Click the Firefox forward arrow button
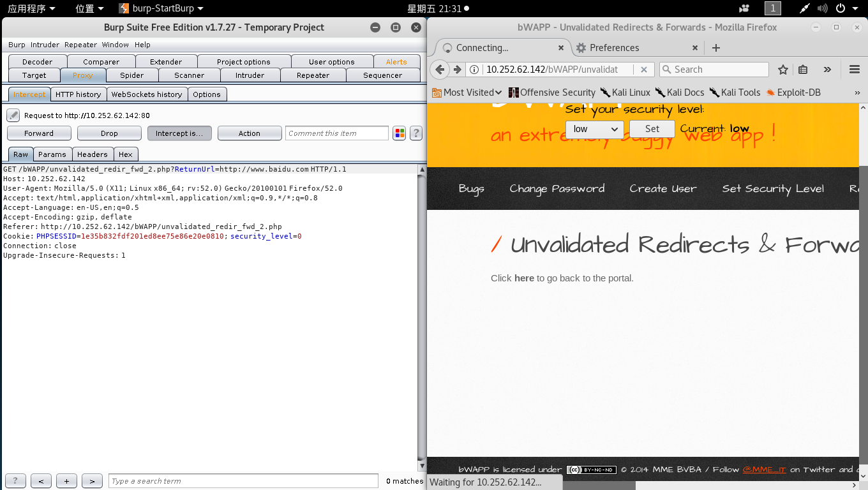This screenshot has width=868, height=490. 457,70
